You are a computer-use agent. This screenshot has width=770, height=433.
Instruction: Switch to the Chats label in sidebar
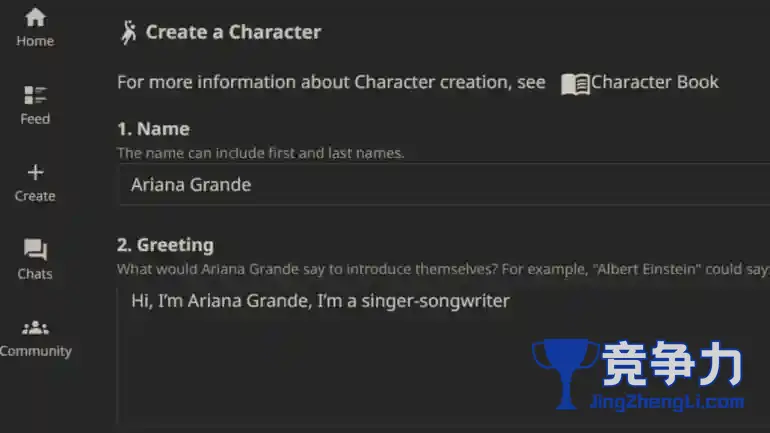coord(35,274)
